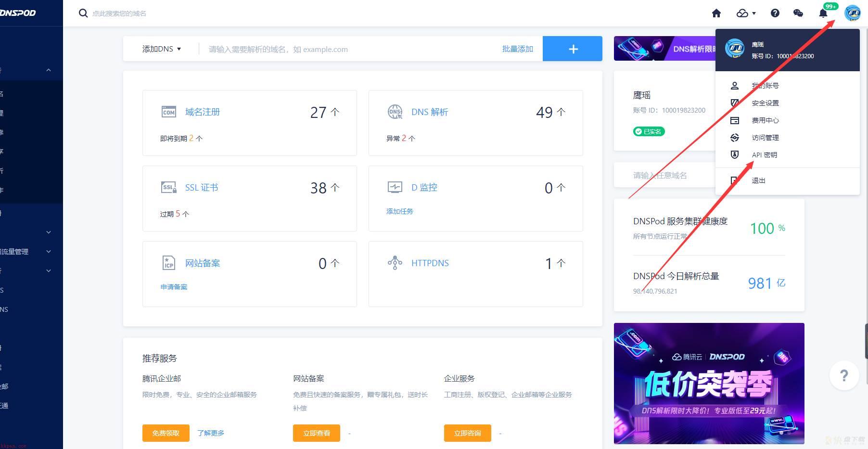This screenshot has height=449, width=868.
Task: Click 添加任务 link
Action: tap(400, 211)
